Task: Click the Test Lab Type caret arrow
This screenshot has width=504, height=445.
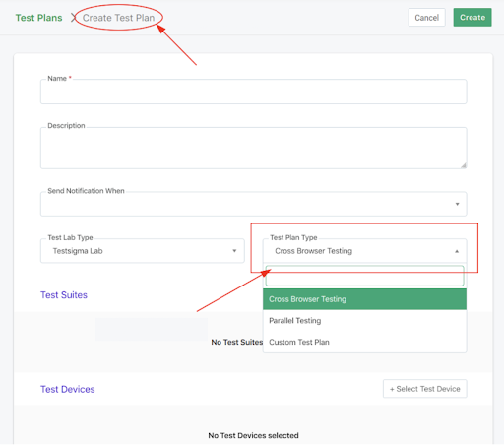Action: [x=234, y=251]
